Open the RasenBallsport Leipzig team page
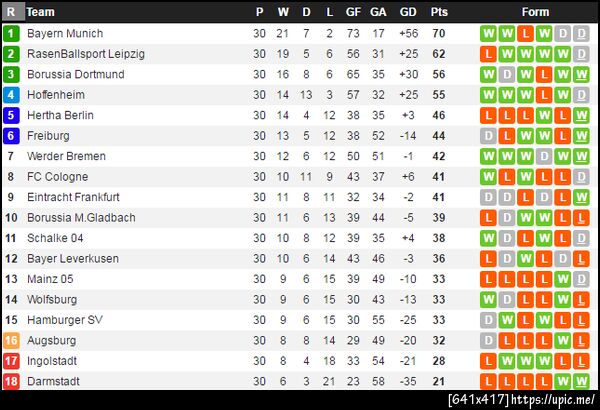600x410 pixels. coord(86,54)
